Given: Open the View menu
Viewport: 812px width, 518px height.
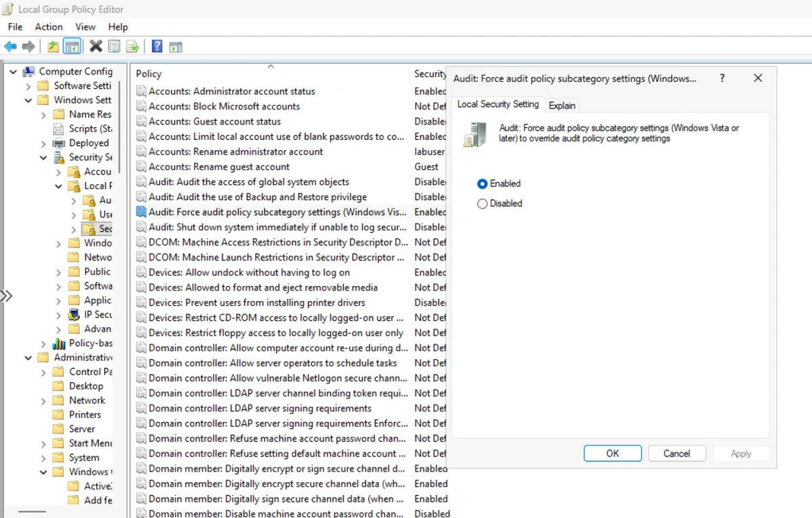Looking at the screenshot, I should click(85, 26).
